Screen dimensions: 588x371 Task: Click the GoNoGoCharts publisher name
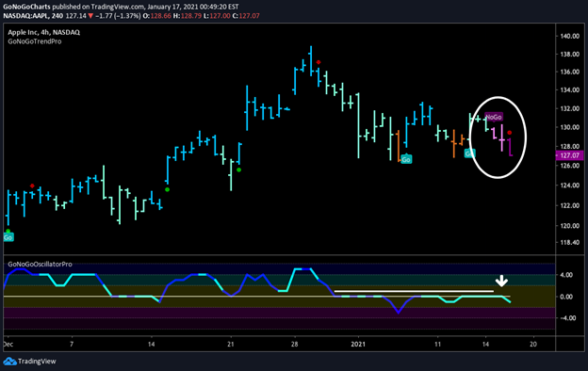click(x=26, y=7)
